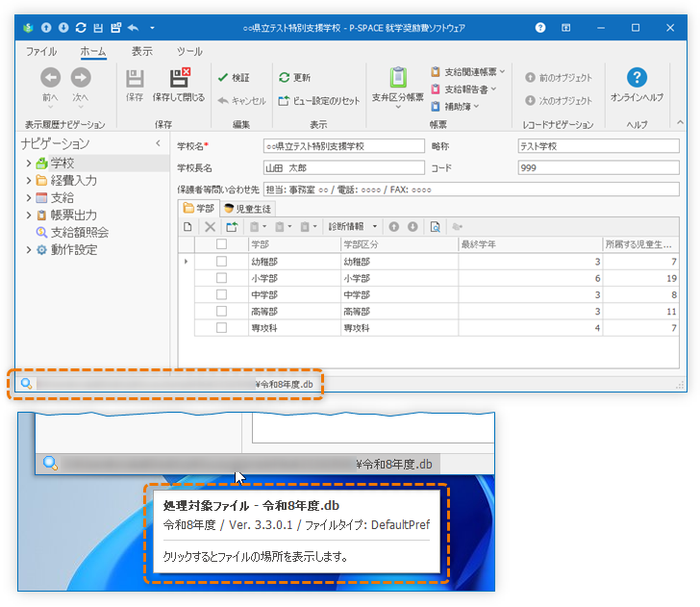Expand the 支給報告書 dropdown
700x607 pixels.
[x=463, y=89]
